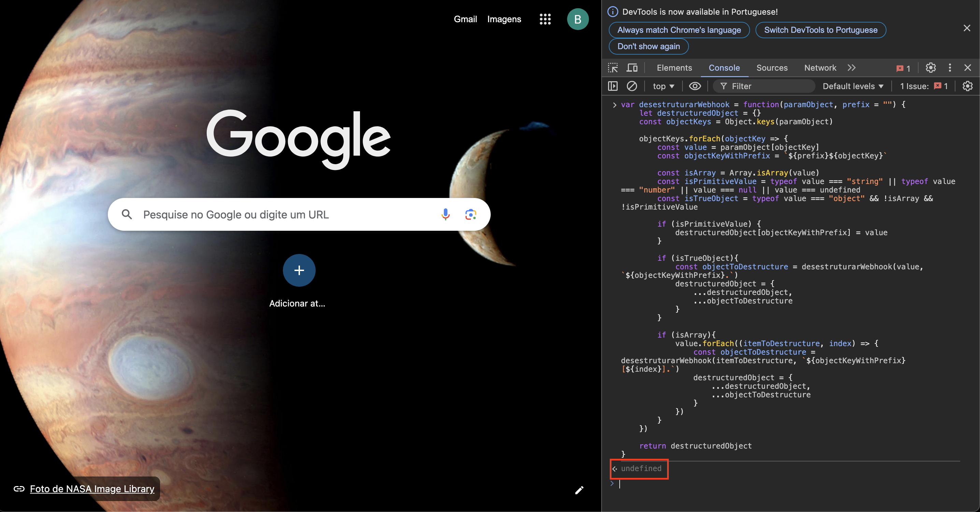The width and height of the screenshot is (980, 512).
Task: Open the DevTools three-dot customize menu
Action: tap(950, 68)
